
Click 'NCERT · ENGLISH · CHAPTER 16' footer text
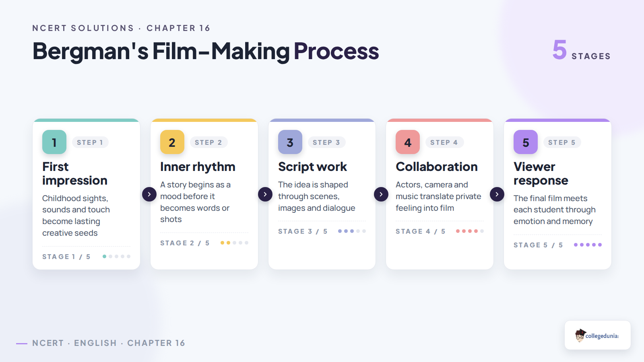(109, 343)
